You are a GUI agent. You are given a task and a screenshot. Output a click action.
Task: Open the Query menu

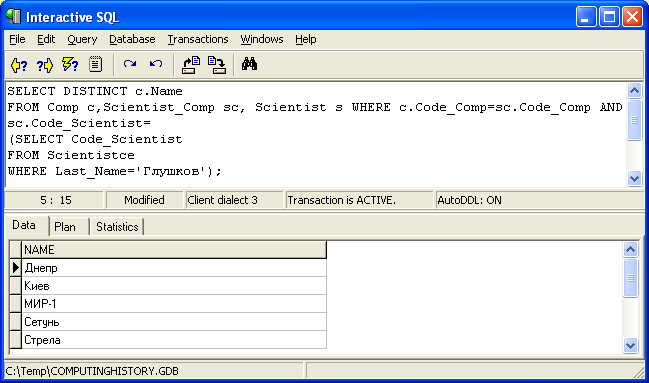tap(82, 39)
